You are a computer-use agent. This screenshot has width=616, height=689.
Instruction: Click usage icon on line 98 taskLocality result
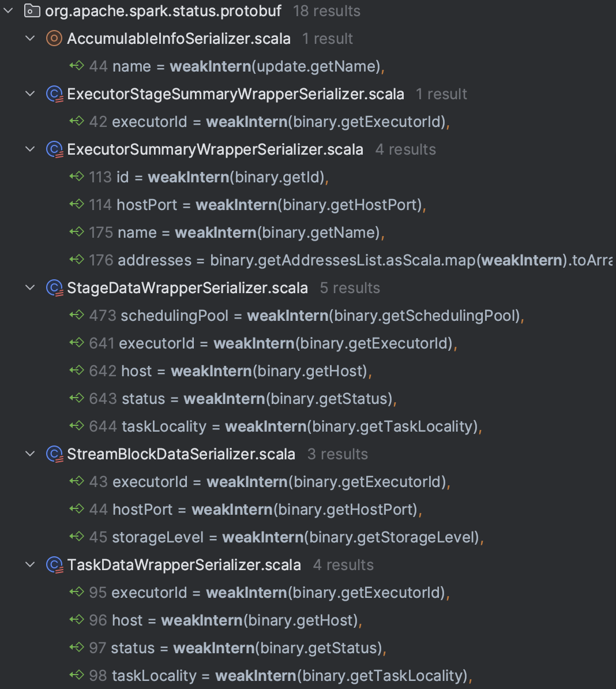(x=76, y=675)
